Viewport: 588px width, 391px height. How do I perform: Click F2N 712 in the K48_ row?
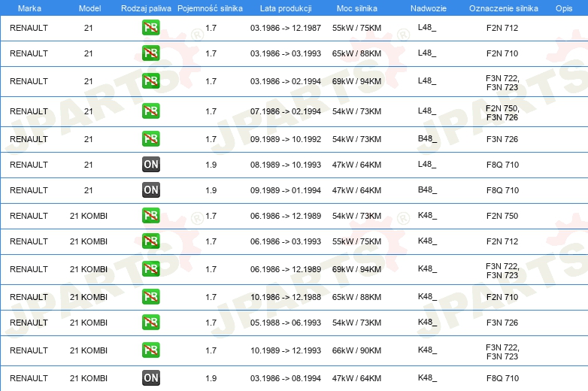click(x=502, y=241)
